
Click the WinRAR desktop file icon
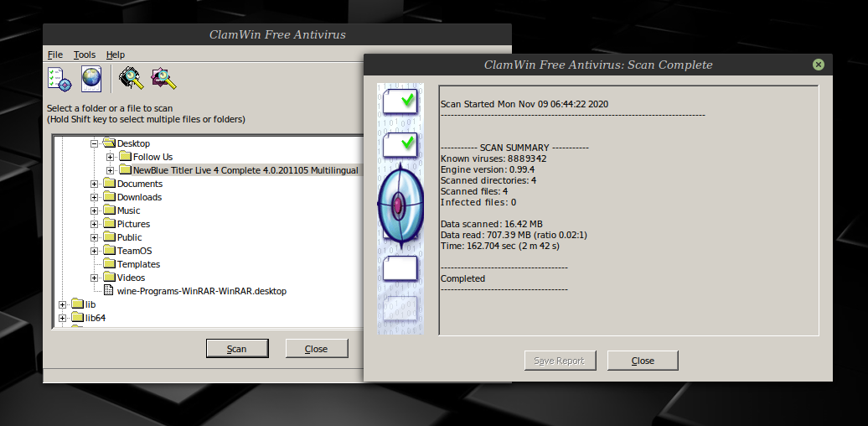click(109, 291)
